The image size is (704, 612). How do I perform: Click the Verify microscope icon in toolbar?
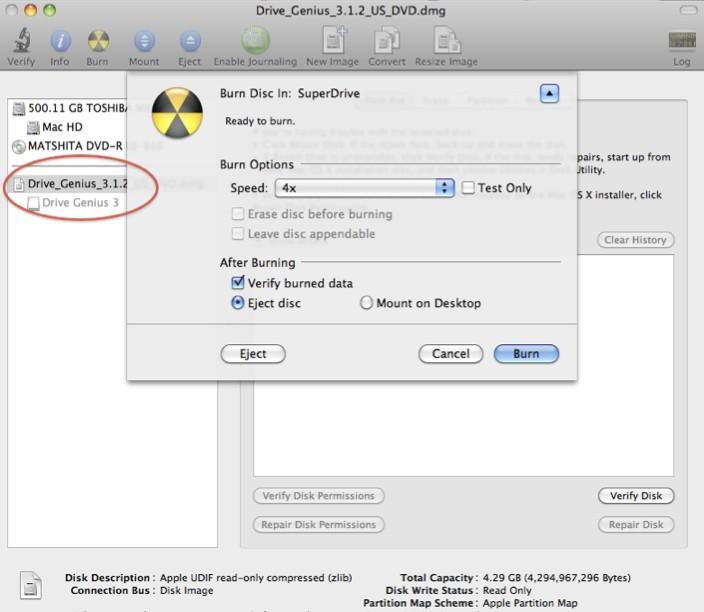[21, 40]
